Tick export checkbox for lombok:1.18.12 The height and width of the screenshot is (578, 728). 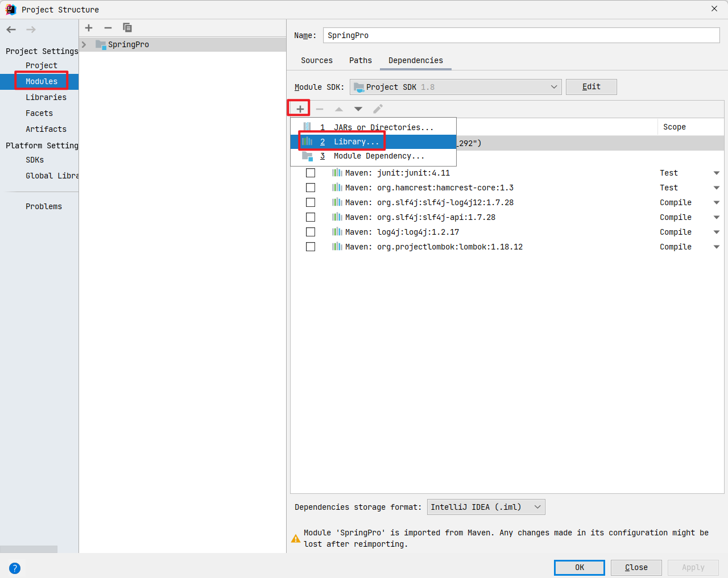tap(311, 247)
